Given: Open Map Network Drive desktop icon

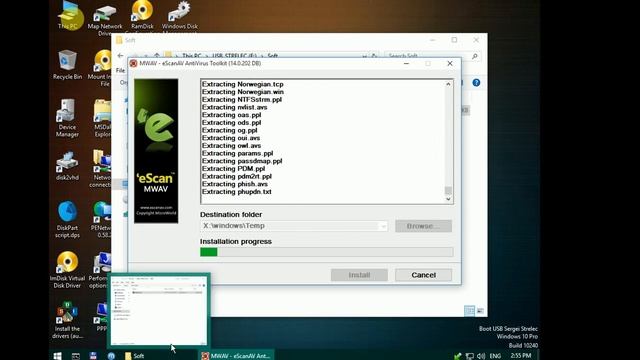Looking at the screenshot, I should tap(104, 17).
